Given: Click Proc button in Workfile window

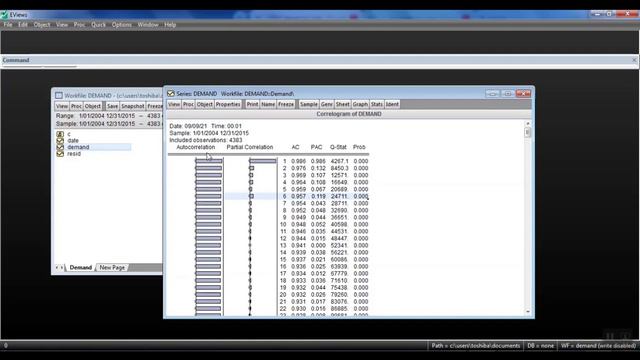Looking at the screenshot, I should 76,106.
